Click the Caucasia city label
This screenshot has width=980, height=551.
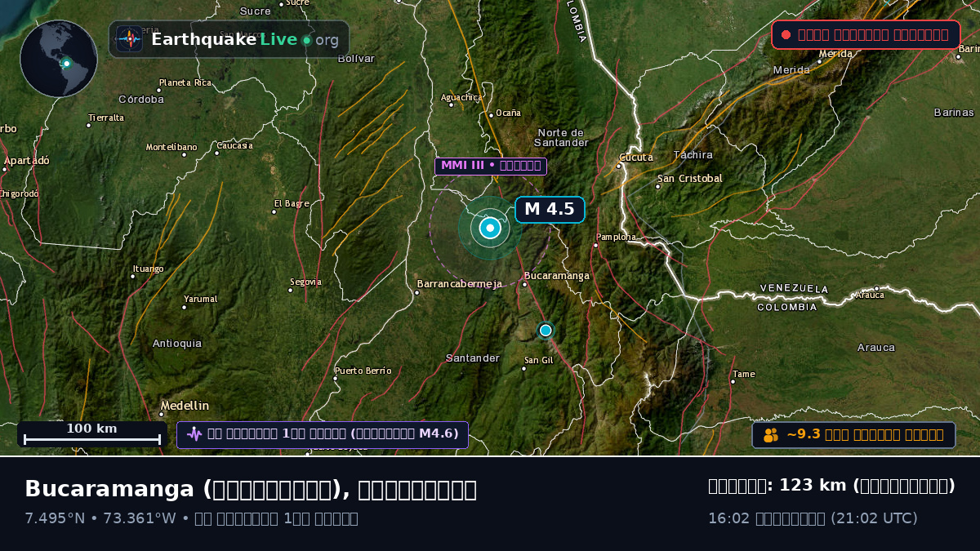234,146
